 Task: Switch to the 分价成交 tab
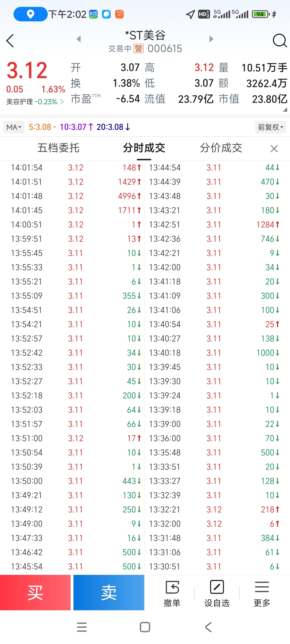(x=221, y=148)
